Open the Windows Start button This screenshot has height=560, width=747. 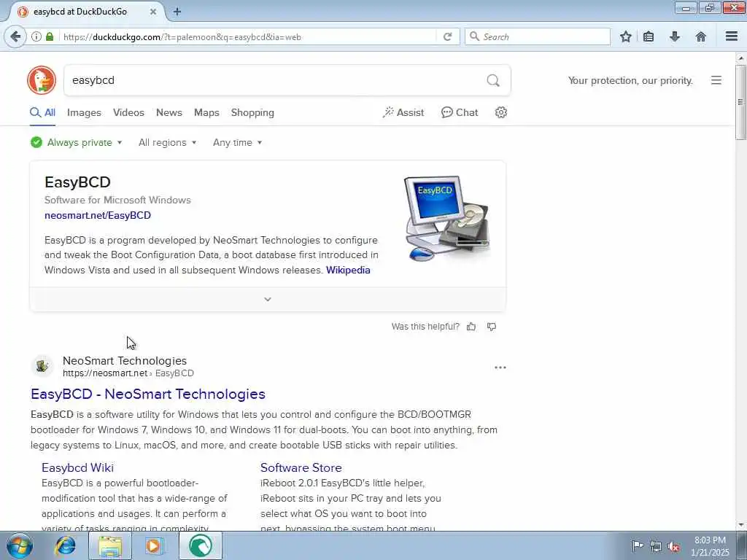pyautogui.click(x=20, y=545)
